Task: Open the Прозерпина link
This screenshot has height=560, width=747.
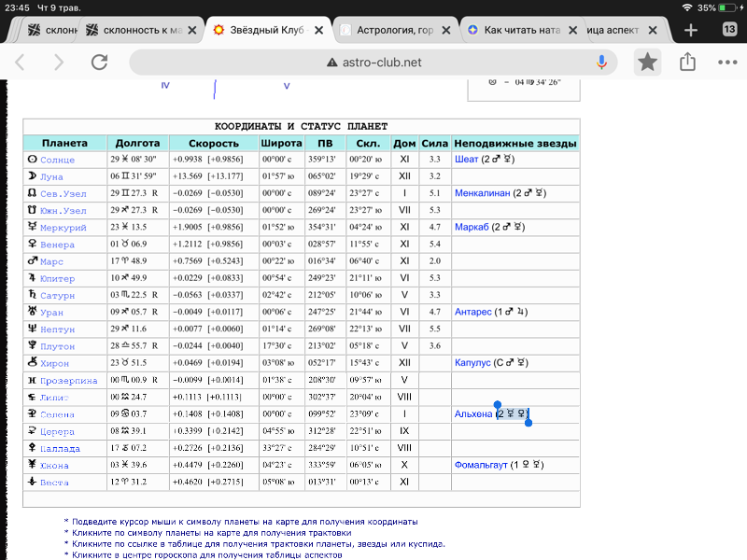Action: point(68,381)
